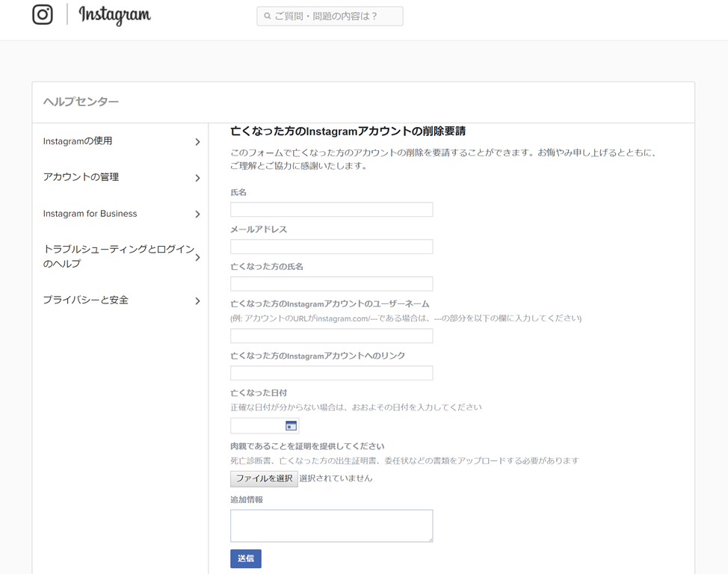The image size is (728, 574).
Task: Click the help search box
Action: click(x=330, y=16)
